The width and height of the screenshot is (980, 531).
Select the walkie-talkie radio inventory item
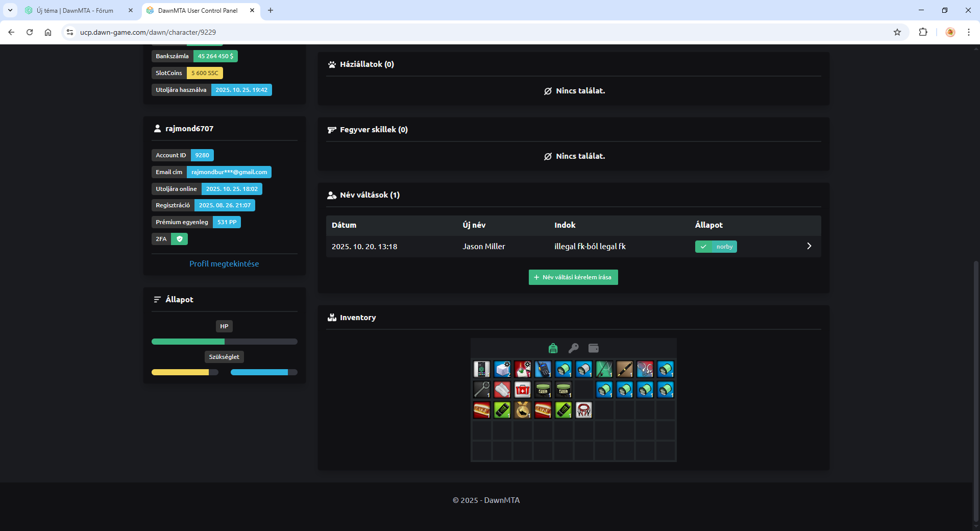tap(543, 369)
